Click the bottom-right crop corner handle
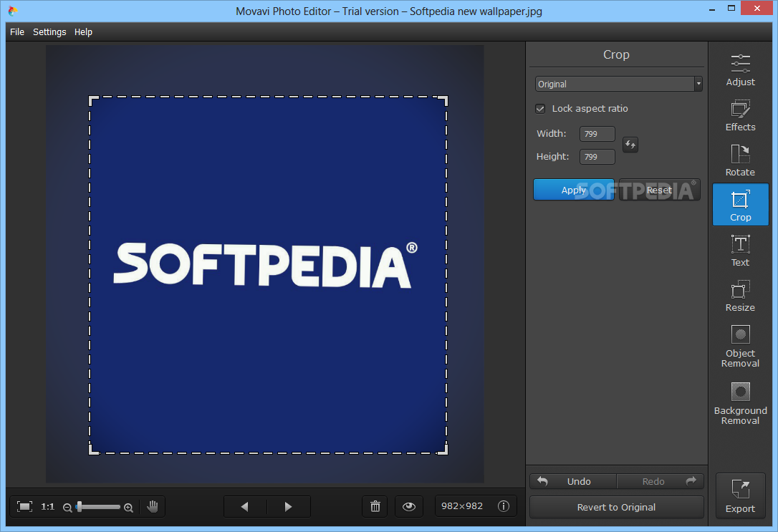Image resolution: width=778 pixels, height=532 pixels. (443, 449)
